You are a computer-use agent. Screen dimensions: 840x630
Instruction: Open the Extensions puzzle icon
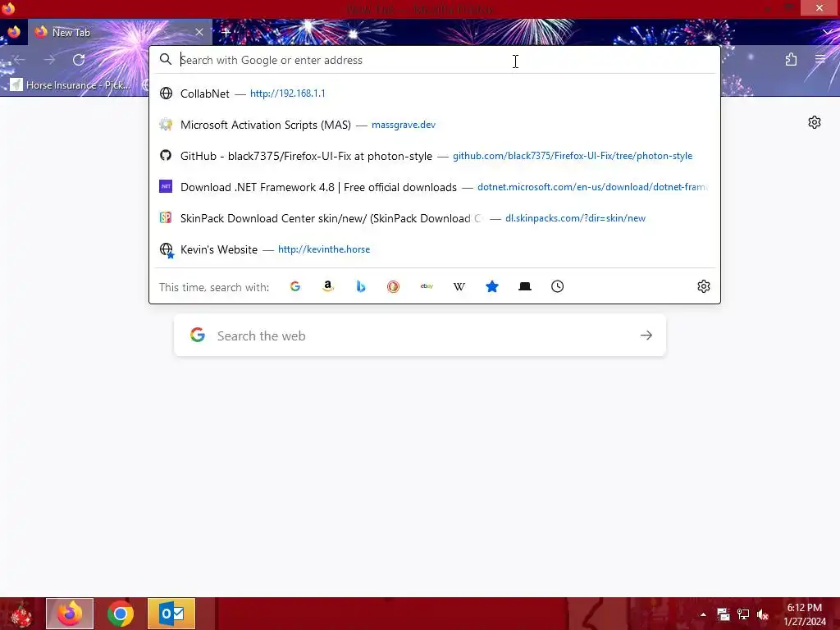click(791, 59)
